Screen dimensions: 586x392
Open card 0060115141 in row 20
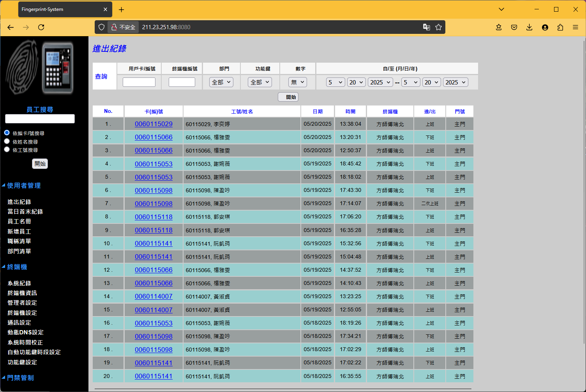[154, 376]
